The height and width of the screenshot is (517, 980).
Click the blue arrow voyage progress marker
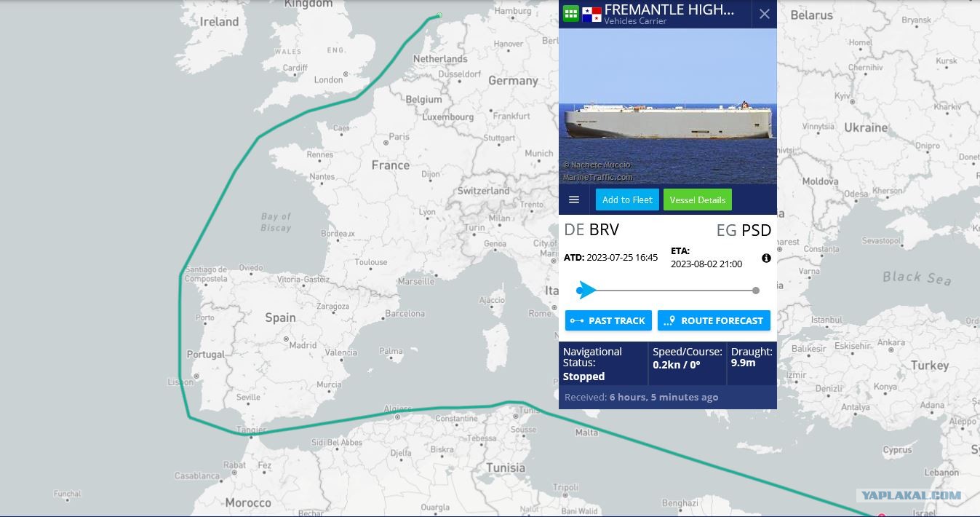point(586,291)
